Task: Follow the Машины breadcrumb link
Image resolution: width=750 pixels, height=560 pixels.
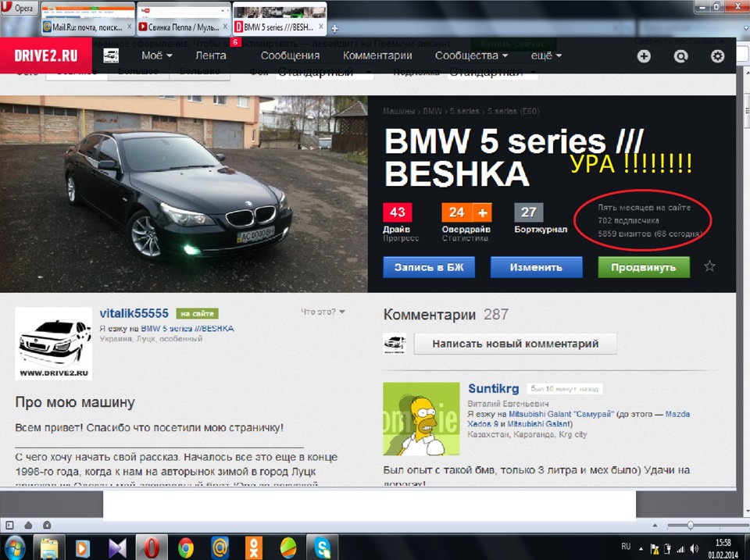Action: (x=398, y=111)
